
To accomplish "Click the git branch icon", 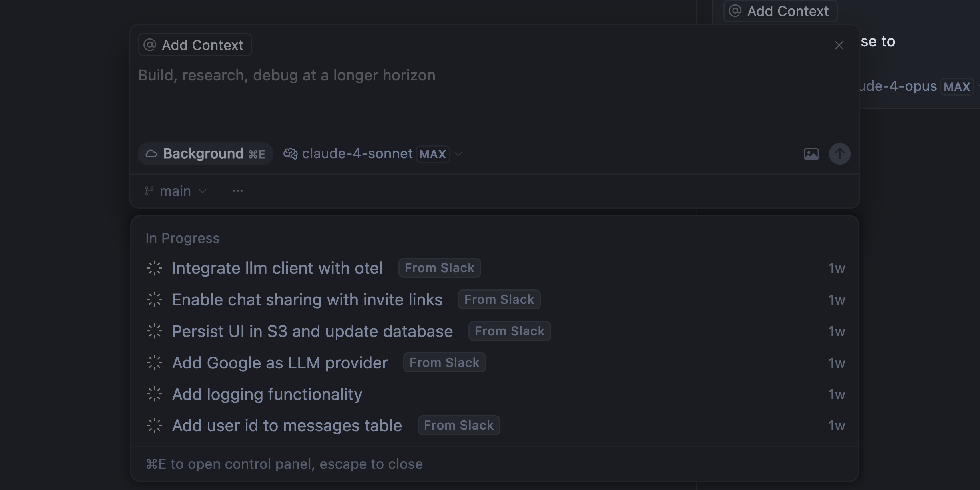I will click(149, 191).
